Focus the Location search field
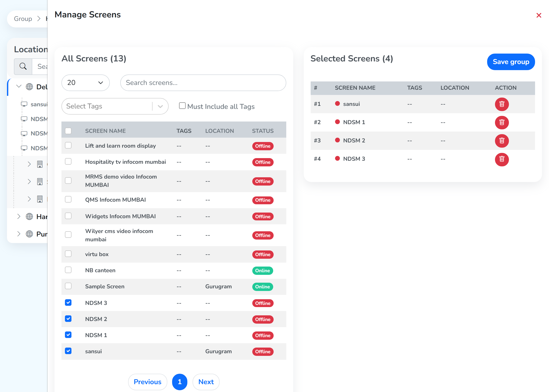This screenshot has width=549, height=392. (40, 66)
